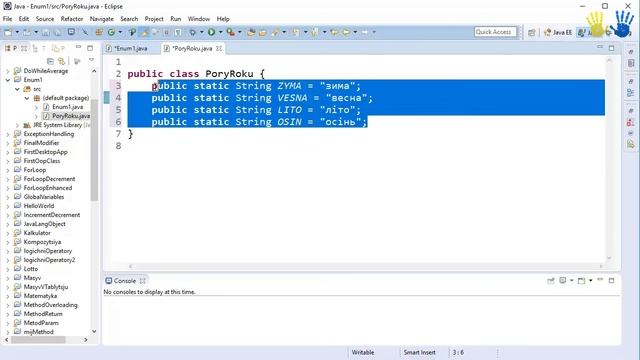Click line 7 closing brace in editor

[x=130, y=133]
